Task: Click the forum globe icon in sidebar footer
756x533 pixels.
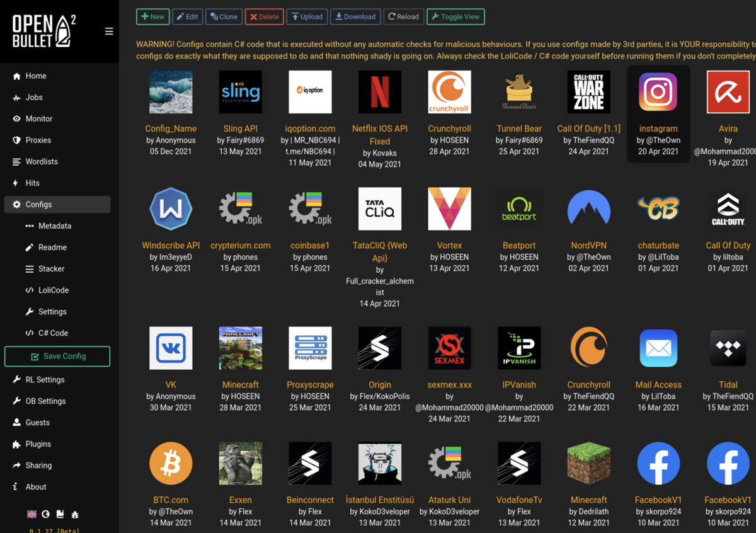Action: [46, 514]
